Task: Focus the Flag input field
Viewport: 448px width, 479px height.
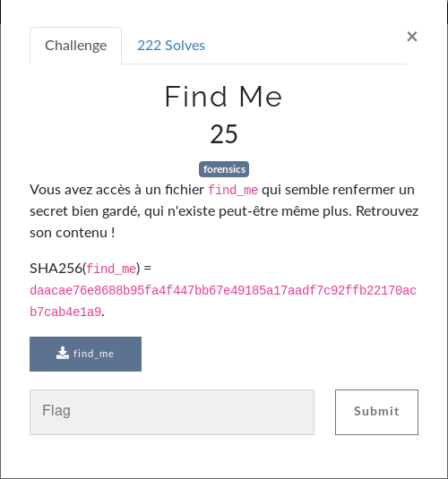Action: (172, 412)
